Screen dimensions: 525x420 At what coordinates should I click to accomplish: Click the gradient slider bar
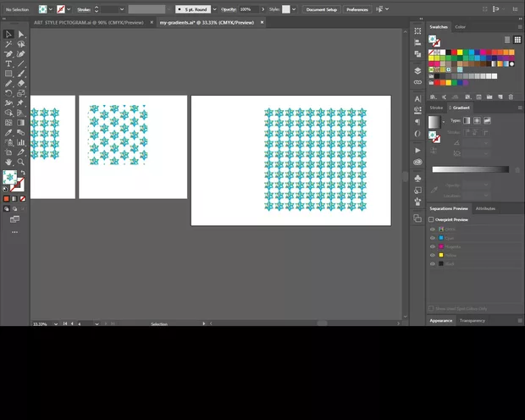tap(472, 169)
